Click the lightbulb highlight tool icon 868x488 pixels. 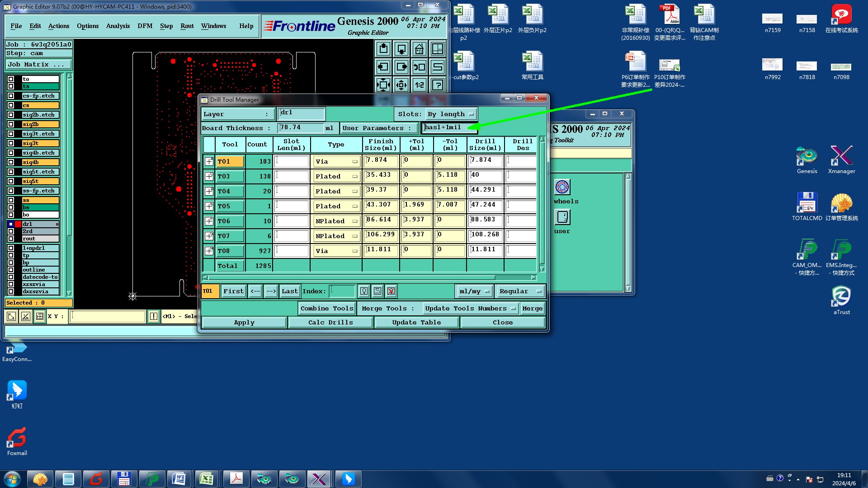[364, 291]
